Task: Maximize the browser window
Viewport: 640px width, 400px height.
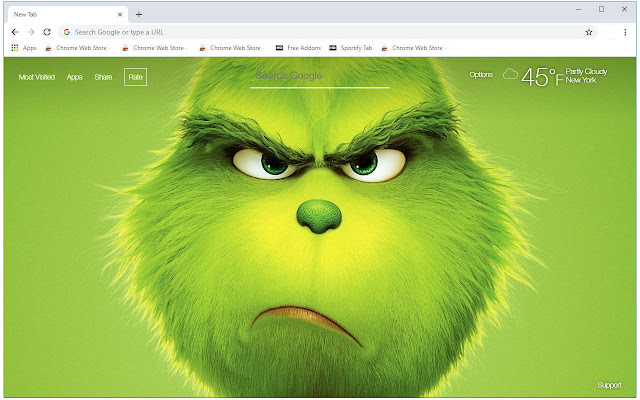Action: point(601,9)
